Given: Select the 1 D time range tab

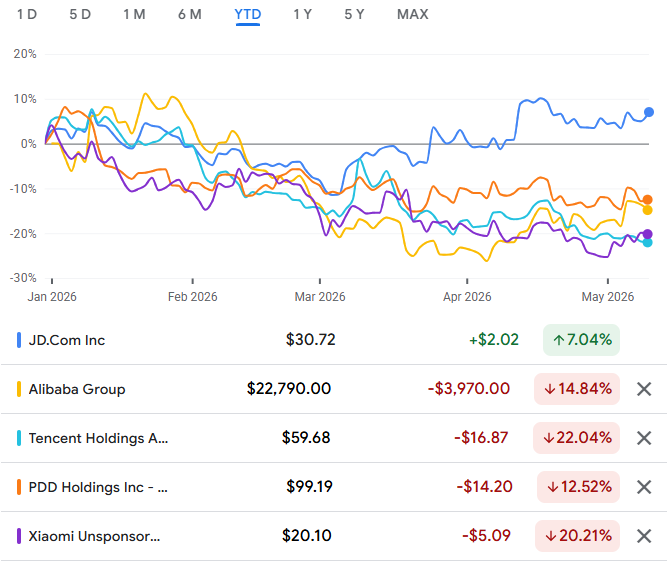Looking at the screenshot, I should 27,14.
